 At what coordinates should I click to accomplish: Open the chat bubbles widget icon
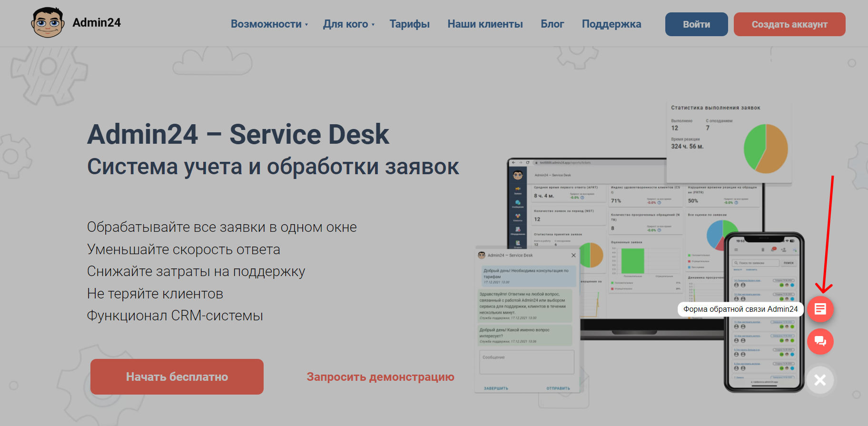820,341
